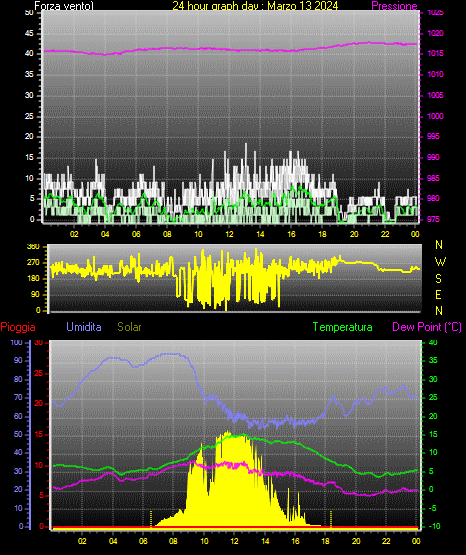Click the red 25 rain axis value
This screenshot has width=466, height=555.
(x=39, y=373)
